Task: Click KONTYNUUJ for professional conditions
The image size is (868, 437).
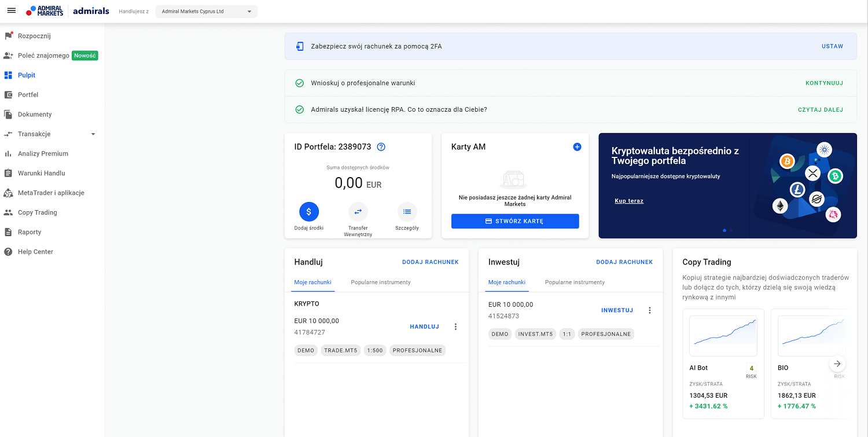Action: (824, 83)
